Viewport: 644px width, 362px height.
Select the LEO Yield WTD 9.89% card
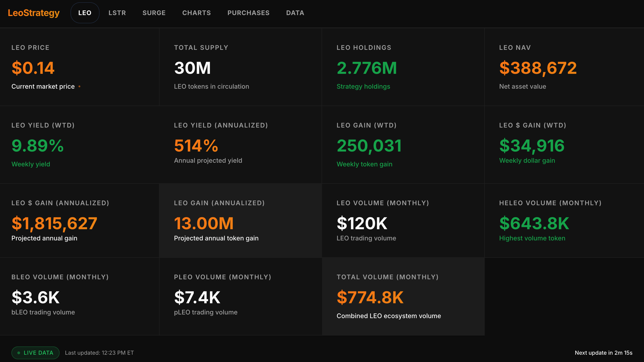point(79,144)
